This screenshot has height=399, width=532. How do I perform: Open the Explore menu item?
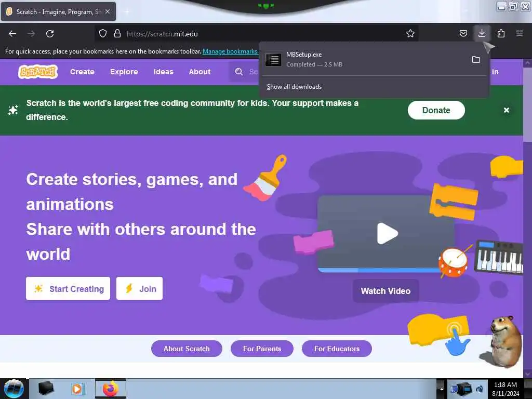pos(124,72)
